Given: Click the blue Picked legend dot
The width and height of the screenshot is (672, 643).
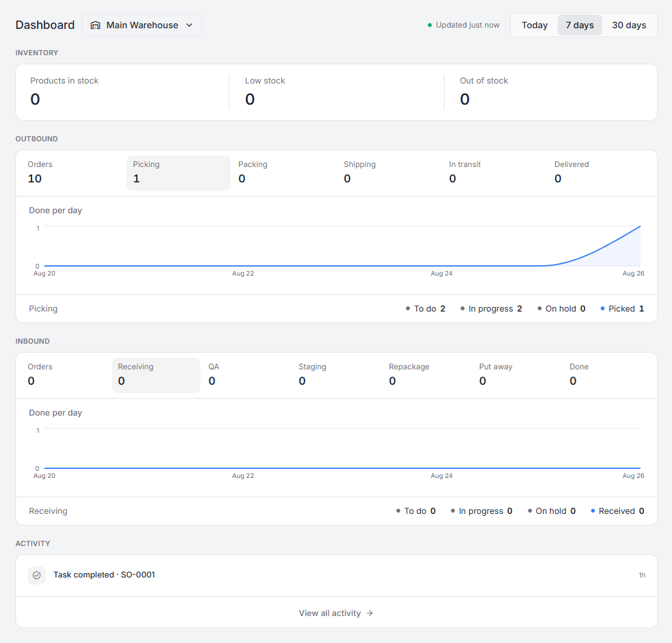Looking at the screenshot, I should point(603,308).
